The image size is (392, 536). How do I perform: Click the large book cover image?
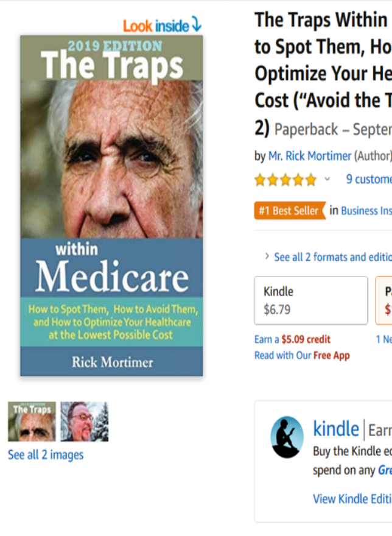111,206
